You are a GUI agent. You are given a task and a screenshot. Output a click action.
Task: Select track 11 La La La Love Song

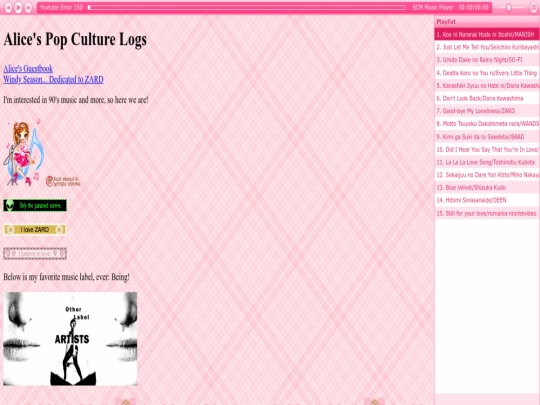(x=487, y=162)
